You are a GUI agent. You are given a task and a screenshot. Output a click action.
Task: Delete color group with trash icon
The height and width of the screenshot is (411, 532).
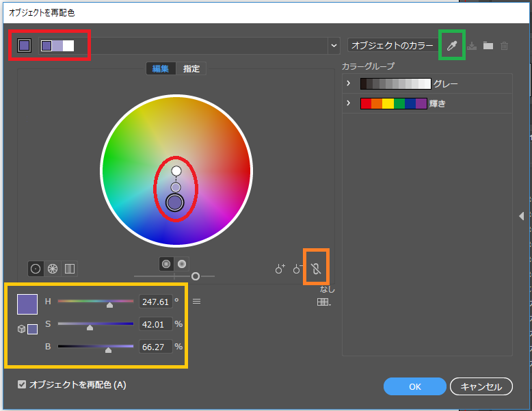[x=505, y=46]
